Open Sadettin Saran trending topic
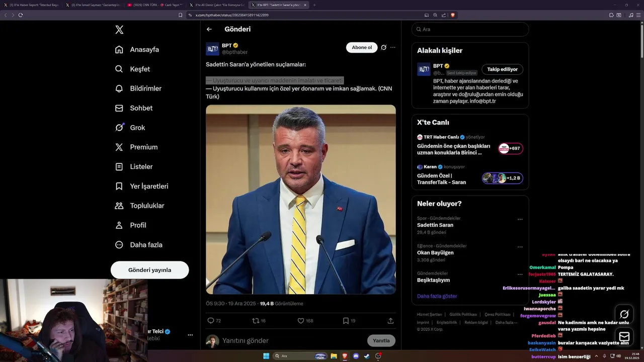 pos(435,225)
